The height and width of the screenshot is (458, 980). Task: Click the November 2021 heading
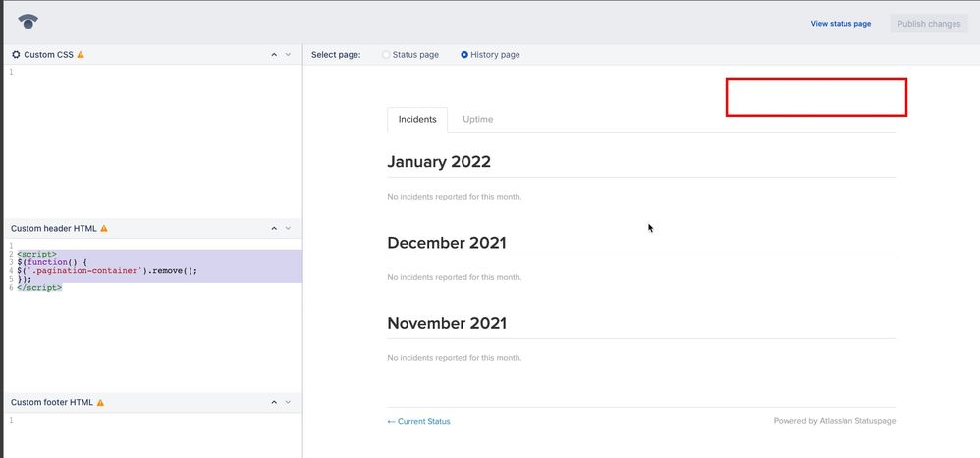point(447,323)
